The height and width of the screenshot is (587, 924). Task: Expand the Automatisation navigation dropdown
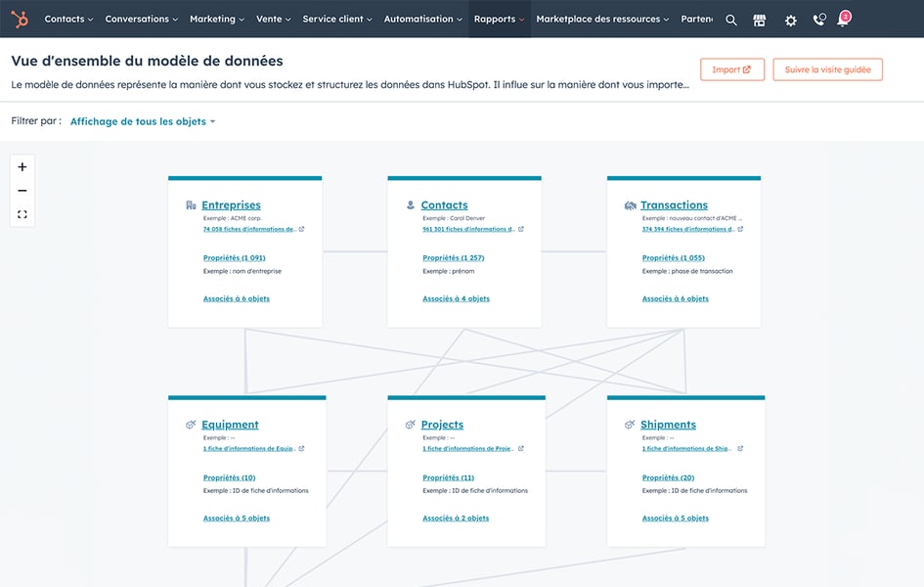(x=421, y=18)
